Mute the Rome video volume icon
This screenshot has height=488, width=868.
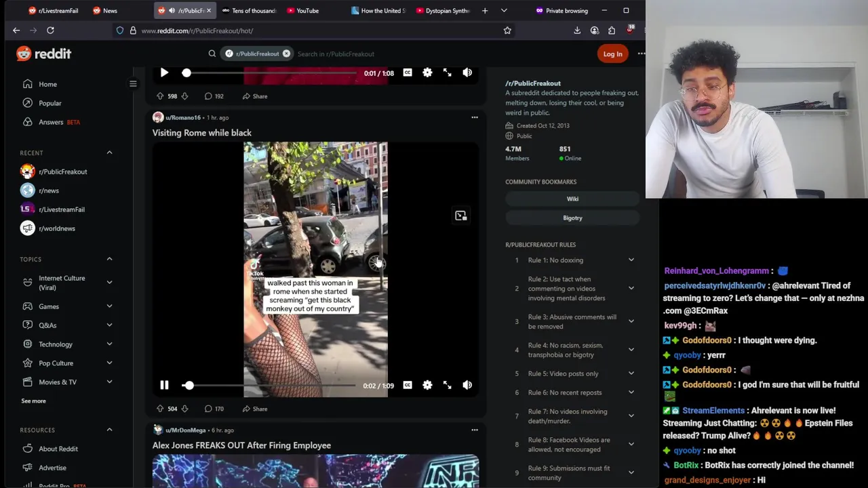click(x=467, y=385)
